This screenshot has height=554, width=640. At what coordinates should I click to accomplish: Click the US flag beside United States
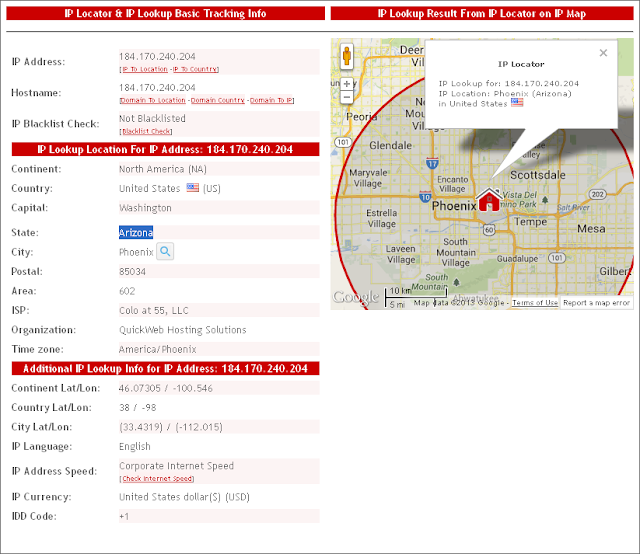[x=193, y=188]
